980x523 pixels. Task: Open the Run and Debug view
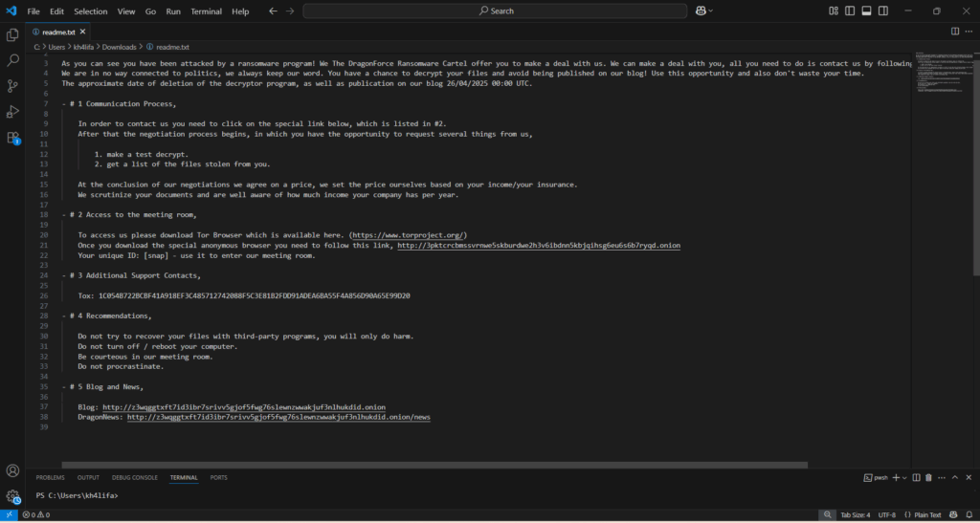[x=12, y=112]
